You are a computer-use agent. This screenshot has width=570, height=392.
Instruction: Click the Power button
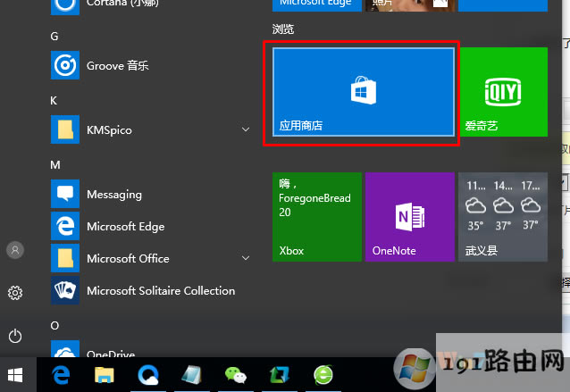point(15,336)
